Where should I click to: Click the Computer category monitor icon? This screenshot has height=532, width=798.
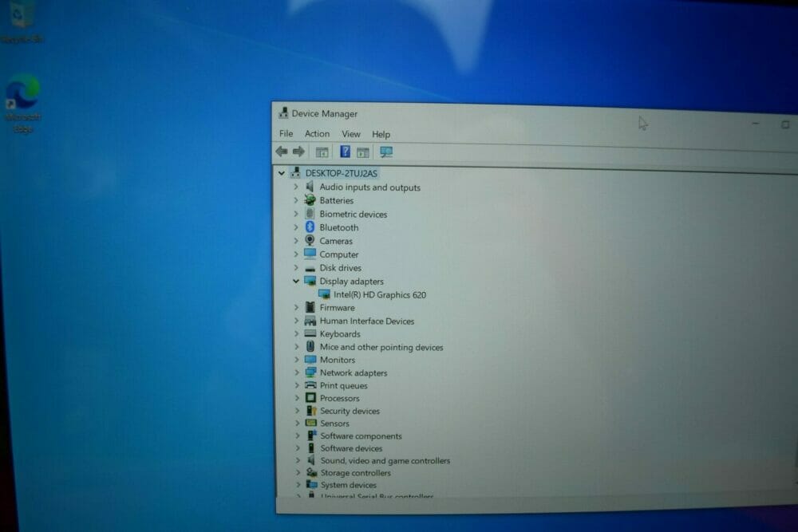[x=310, y=254]
